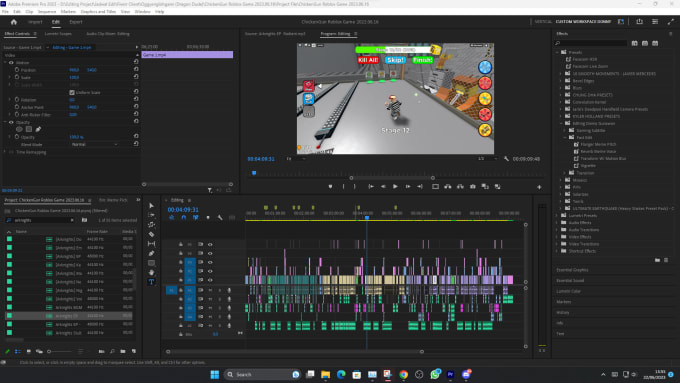Click Effects panel search field

pos(591,43)
